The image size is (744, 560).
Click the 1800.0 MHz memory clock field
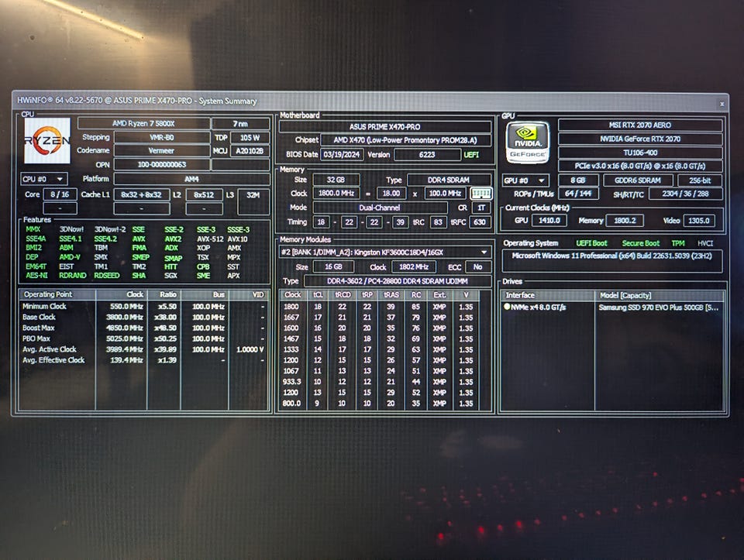tap(336, 194)
